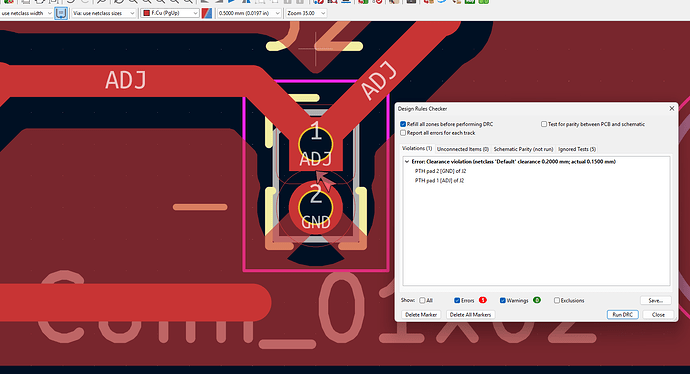Viewport: 690px width, 374px height.
Task: Click the Run DRC button
Action: point(622,315)
